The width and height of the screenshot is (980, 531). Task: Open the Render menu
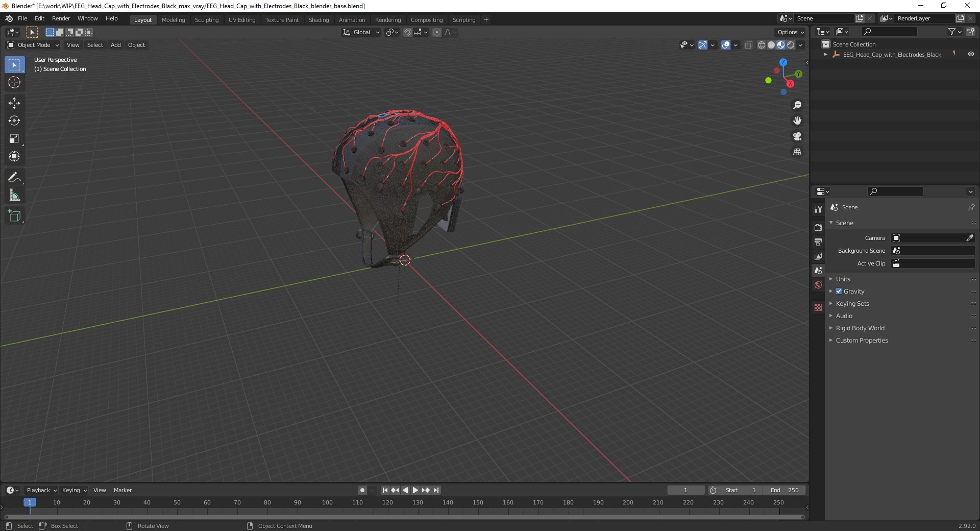tap(61, 18)
